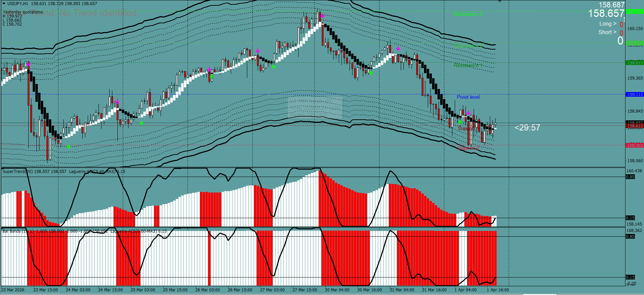The image size is (644, 295).
Task: Select the Support 2 level label
Action: [468, 148]
